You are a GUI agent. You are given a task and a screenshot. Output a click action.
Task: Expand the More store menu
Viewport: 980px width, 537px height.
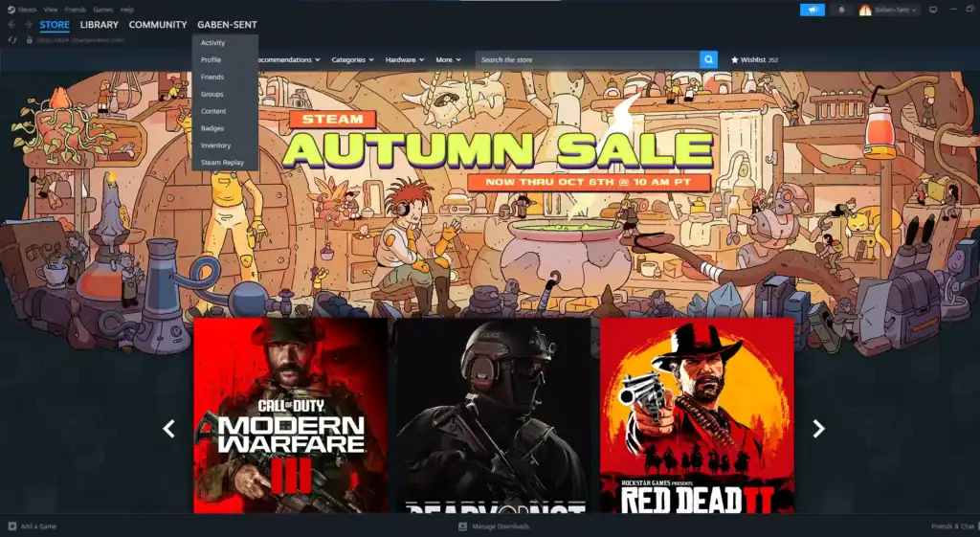447,59
